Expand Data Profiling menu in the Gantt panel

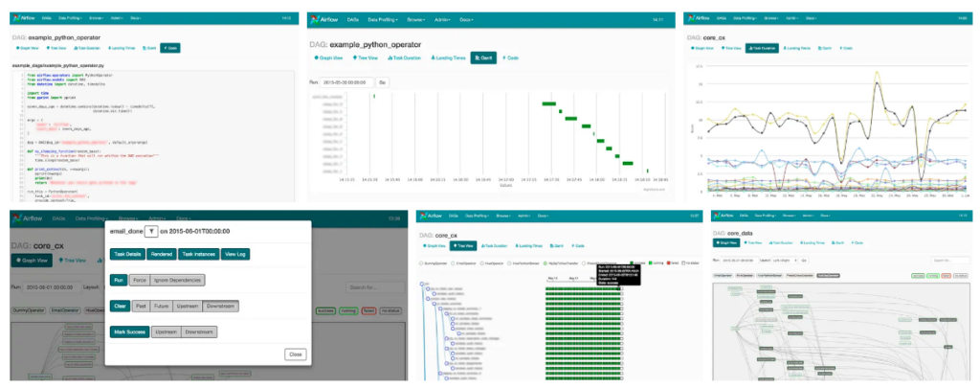click(383, 19)
